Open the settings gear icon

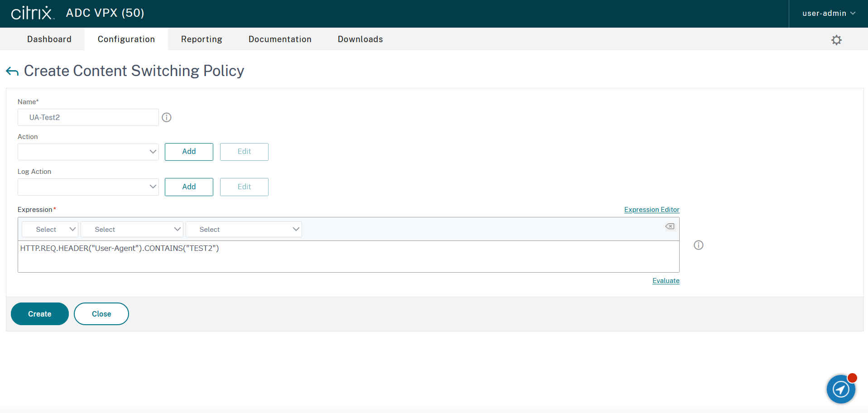click(x=836, y=40)
